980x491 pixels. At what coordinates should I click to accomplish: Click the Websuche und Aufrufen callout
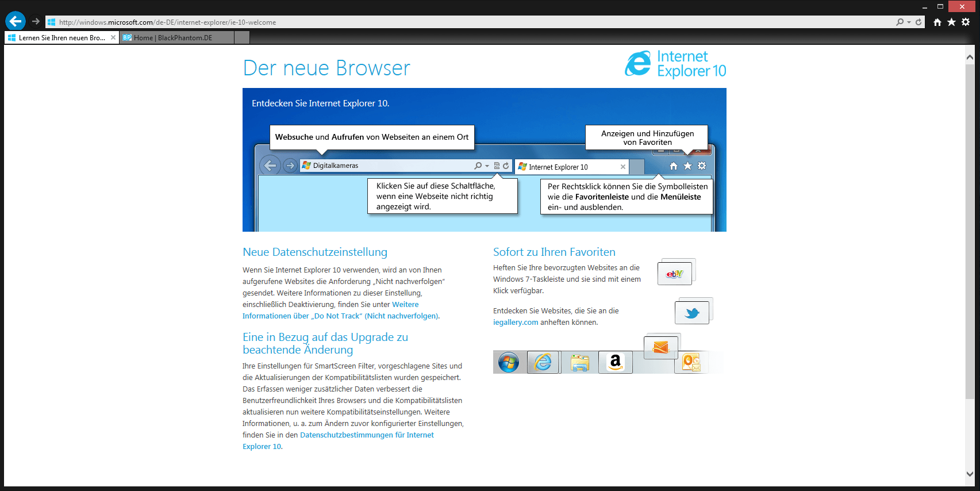(372, 137)
